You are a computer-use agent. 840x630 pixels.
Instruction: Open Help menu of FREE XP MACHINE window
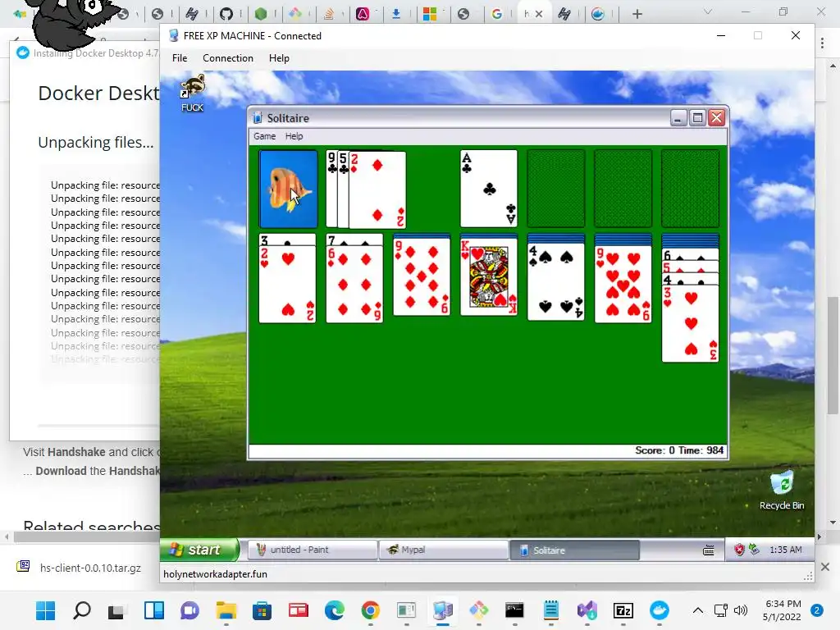pos(279,58)
